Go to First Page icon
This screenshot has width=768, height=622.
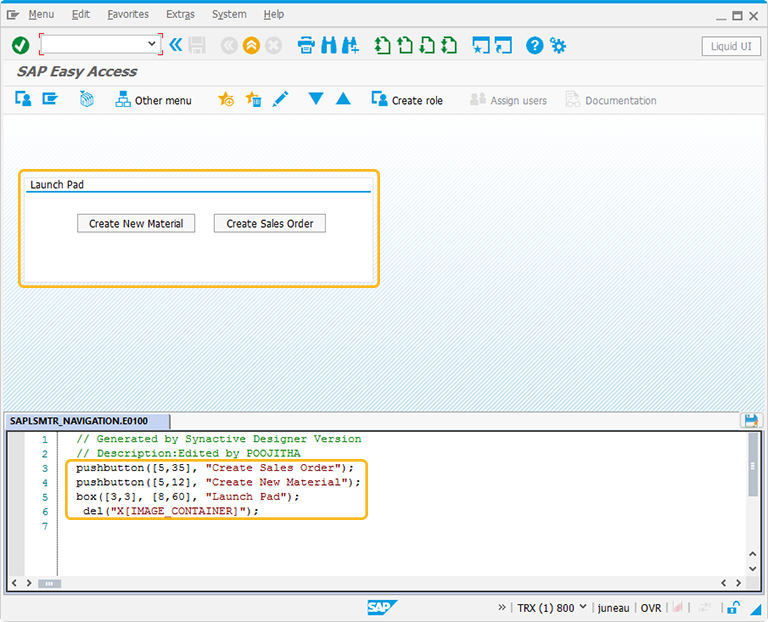[383, 45]
